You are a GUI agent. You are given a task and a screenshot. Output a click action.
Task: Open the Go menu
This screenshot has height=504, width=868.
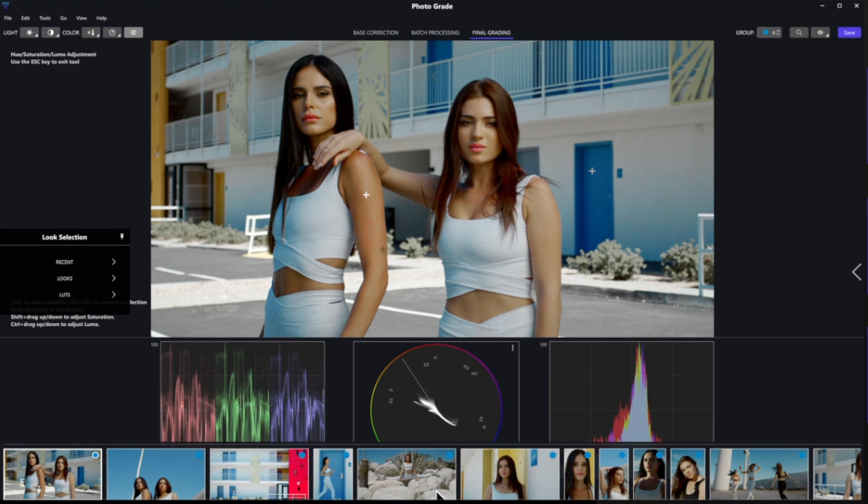[63, 18]
